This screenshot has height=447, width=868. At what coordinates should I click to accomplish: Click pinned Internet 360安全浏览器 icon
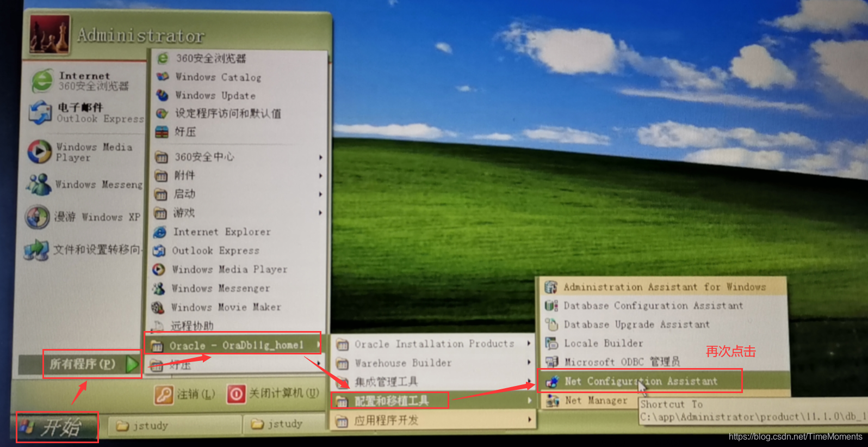tap(42, 81)
